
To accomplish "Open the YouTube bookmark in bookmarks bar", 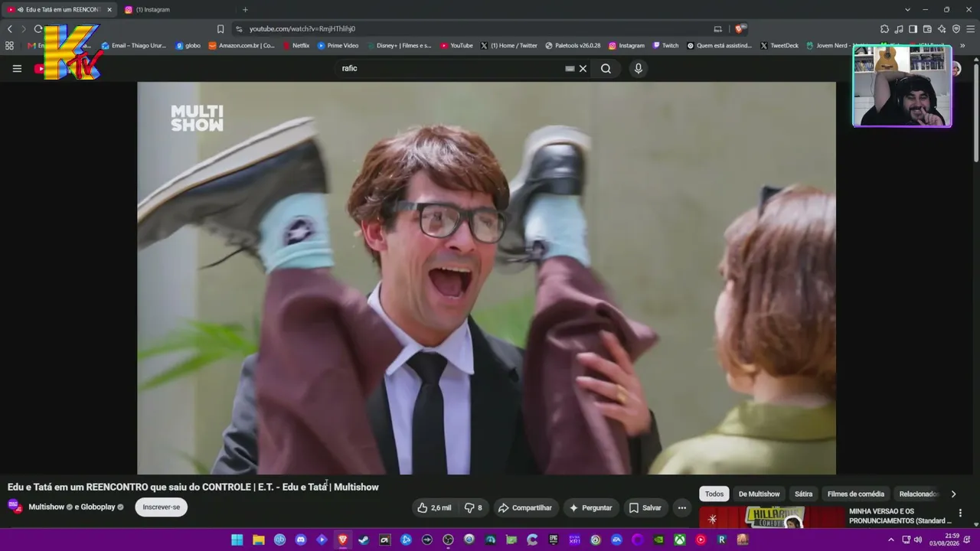I will 456,45.
